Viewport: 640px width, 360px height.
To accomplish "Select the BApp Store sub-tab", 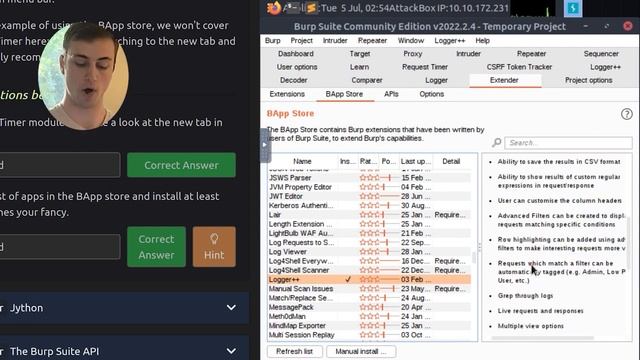I will (344, 94).
